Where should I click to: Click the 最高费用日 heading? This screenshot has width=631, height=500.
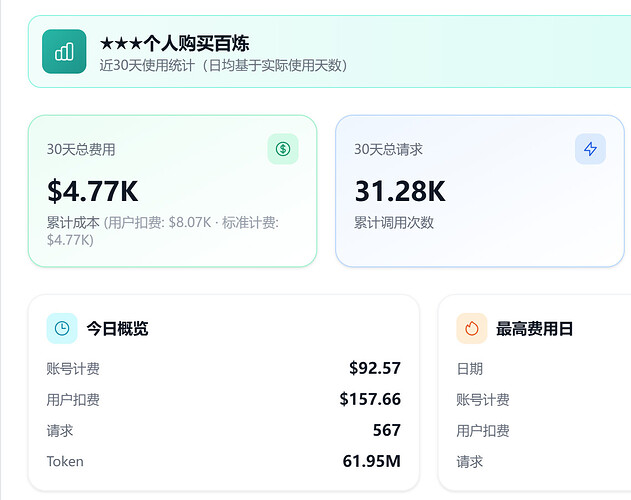(x=534, y=329)
